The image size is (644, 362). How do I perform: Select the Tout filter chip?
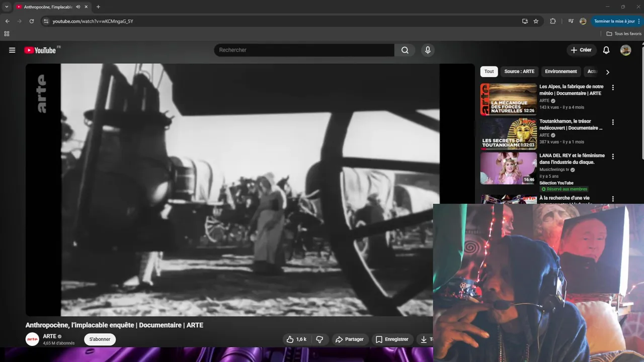[489, 71]
